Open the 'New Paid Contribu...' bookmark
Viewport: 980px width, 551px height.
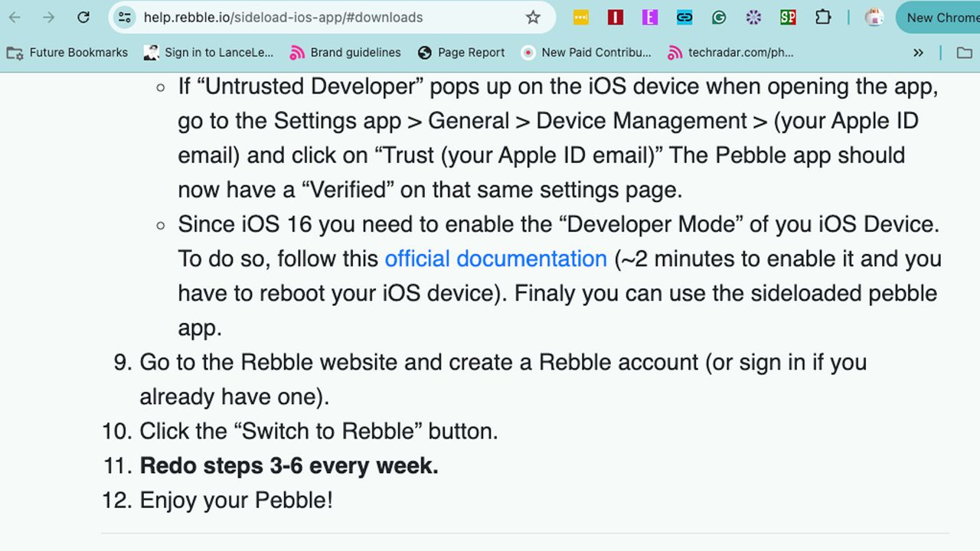(586, 52)
